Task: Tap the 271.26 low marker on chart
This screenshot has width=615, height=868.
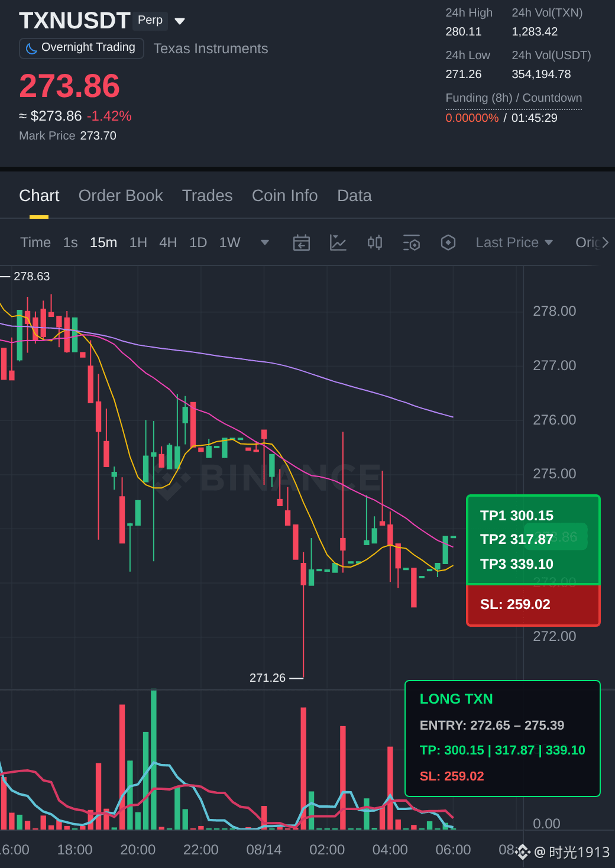Action: coord(267,678)
